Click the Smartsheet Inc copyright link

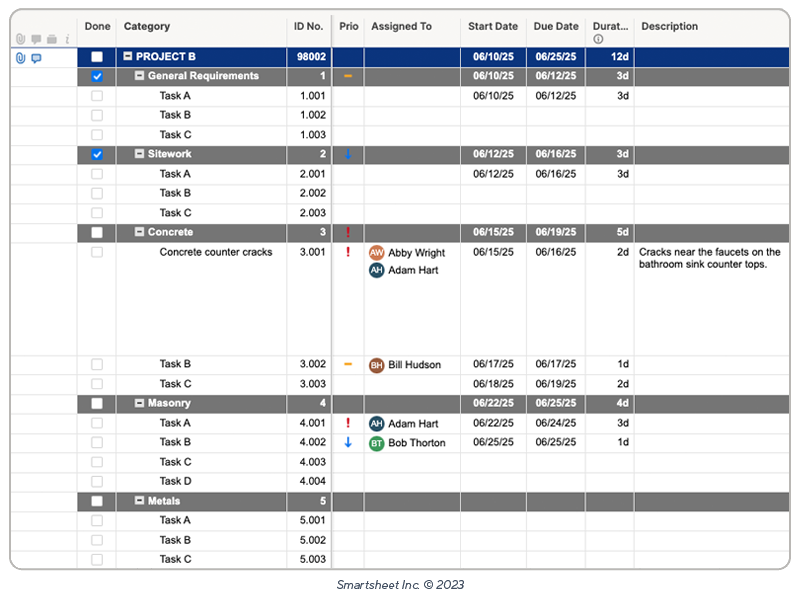(x=400, y=585)
